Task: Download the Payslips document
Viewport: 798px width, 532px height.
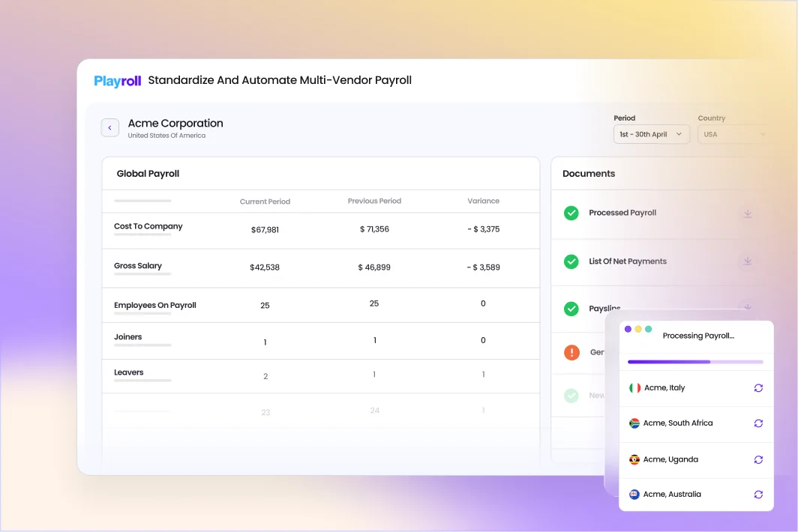Action: pyautogui.click(x=747, y=307)
